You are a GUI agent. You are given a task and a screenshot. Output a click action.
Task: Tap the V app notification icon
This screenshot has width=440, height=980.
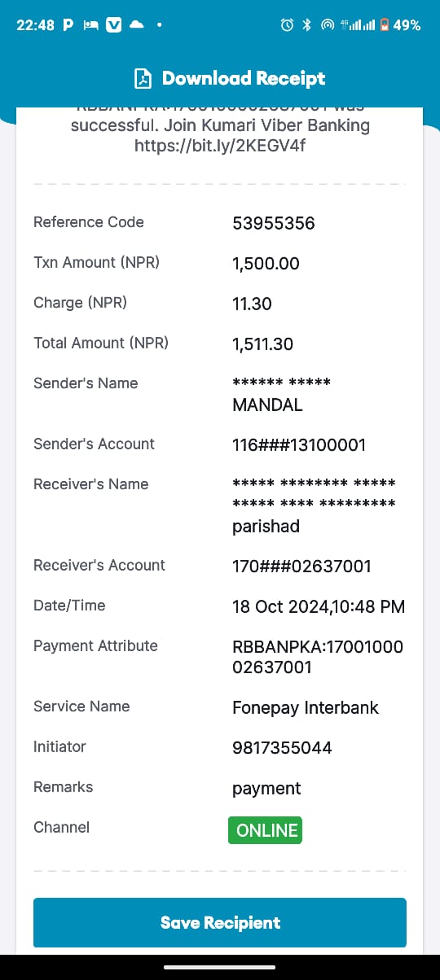(x=114, y=25)
